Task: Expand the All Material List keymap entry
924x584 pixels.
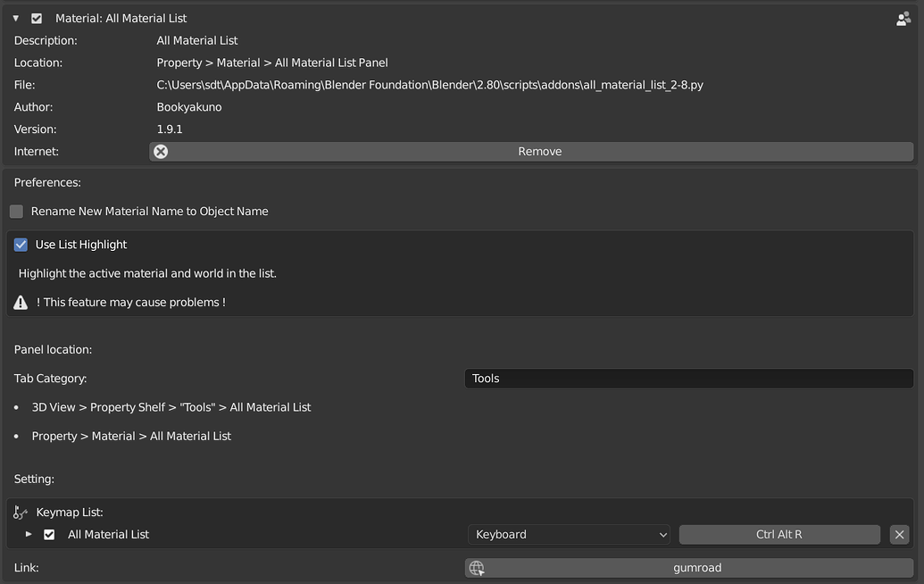Action: coord(29,535)
